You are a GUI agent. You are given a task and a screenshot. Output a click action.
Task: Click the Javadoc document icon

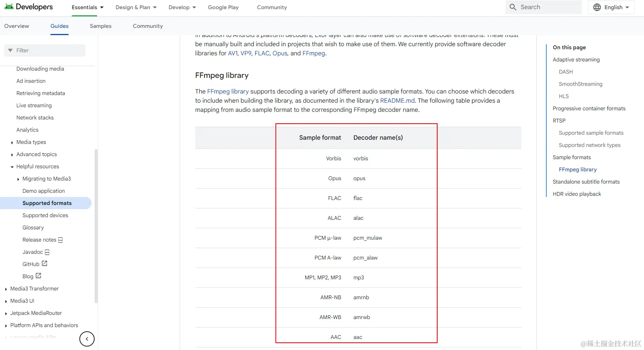tap(47, 252)
